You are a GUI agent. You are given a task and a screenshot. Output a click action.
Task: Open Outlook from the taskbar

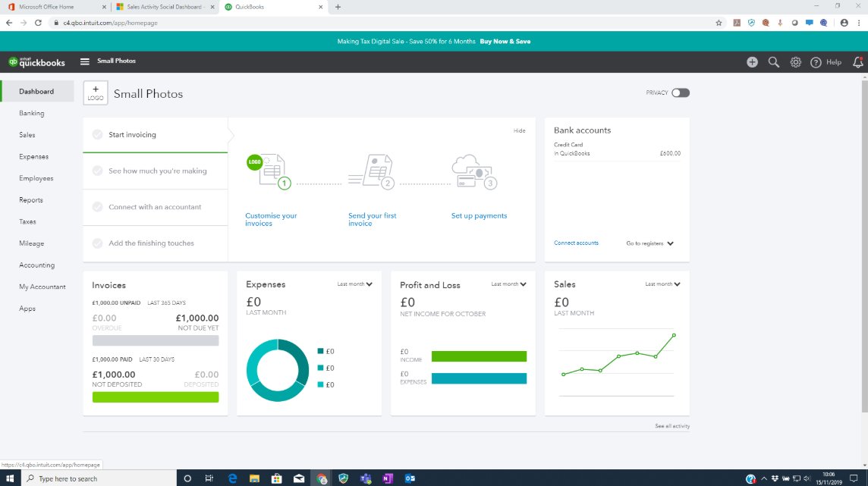tap(410, 478)
